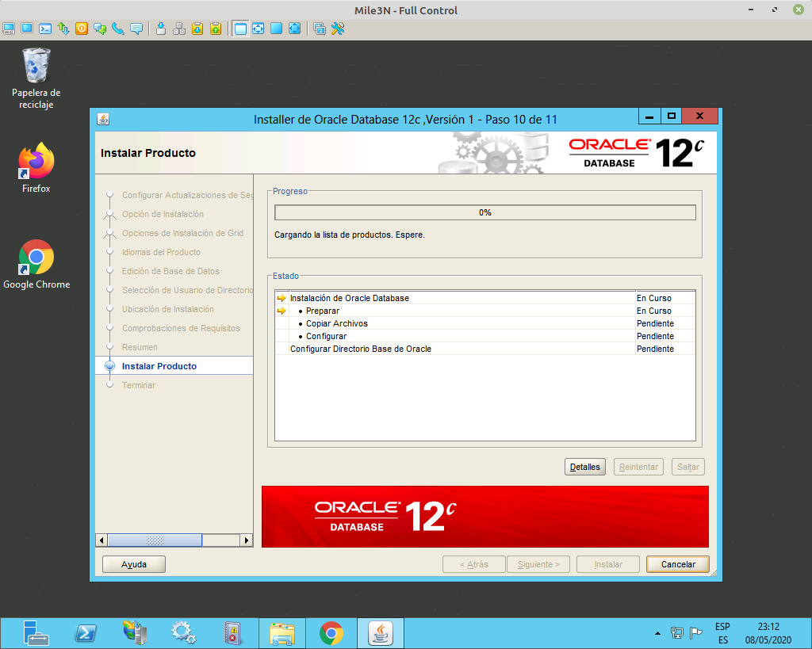Select the Terminar step in the sidebar

pyautogui.click(x=139, y=385)
